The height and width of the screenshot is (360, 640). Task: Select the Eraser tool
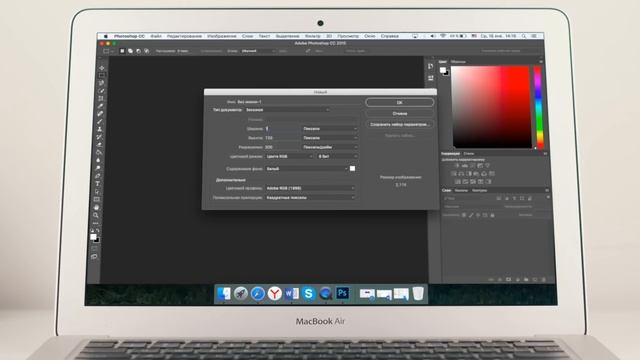pyautogui.click(x=99, y=144)
